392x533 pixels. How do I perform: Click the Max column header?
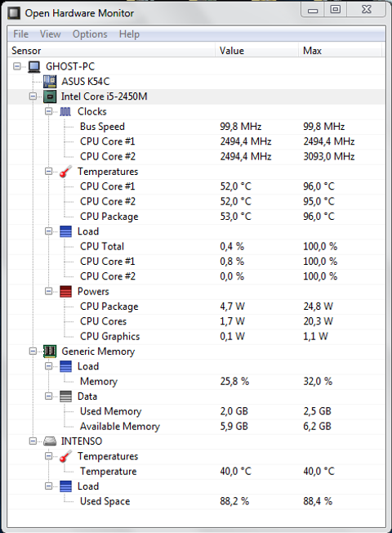(x=340, y=51)
